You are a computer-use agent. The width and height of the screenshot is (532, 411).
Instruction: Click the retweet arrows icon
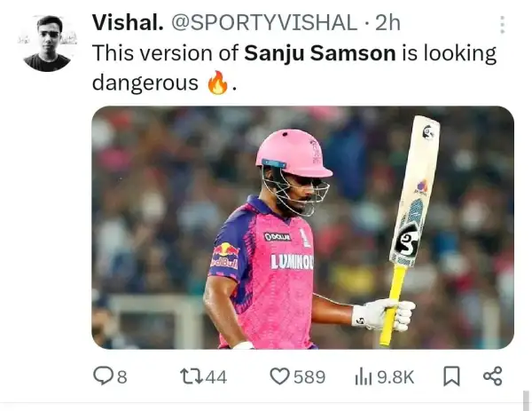[192, 376]
